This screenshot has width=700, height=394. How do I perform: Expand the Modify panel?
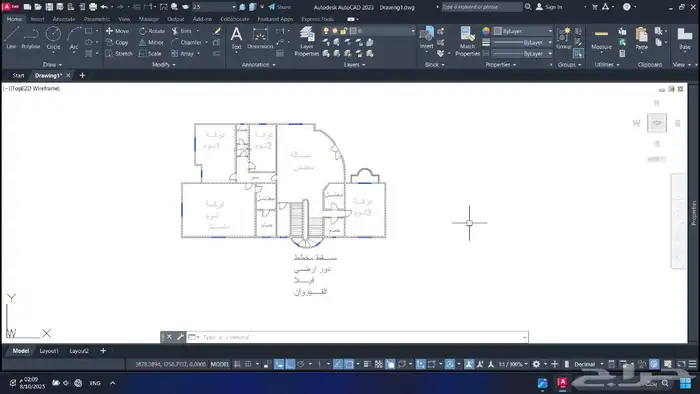pos(164,65)
